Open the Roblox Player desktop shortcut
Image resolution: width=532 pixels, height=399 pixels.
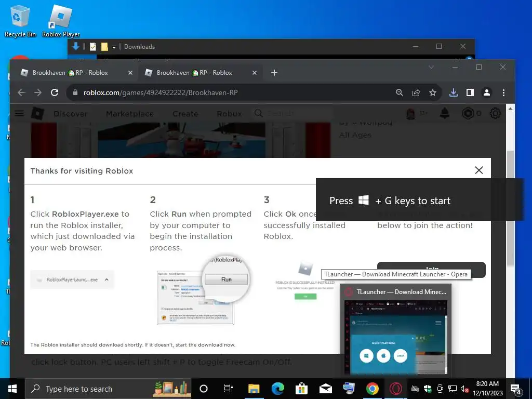(x=61, y=21)
